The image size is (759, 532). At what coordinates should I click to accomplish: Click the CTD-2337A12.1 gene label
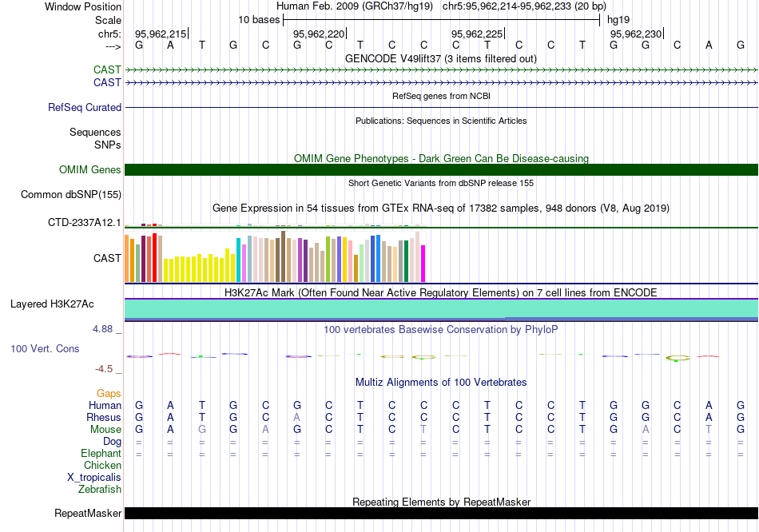point(85,222)
